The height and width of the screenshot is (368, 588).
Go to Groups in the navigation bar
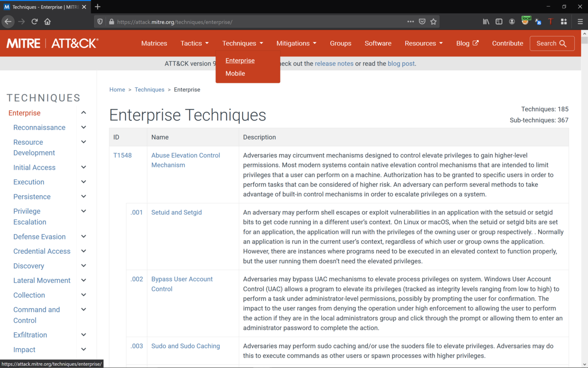pos(341,43)
